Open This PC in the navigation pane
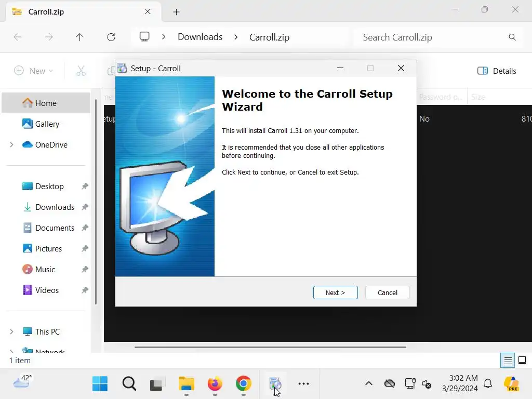Viewport: 532px width, 399px height. coord(46,331)
